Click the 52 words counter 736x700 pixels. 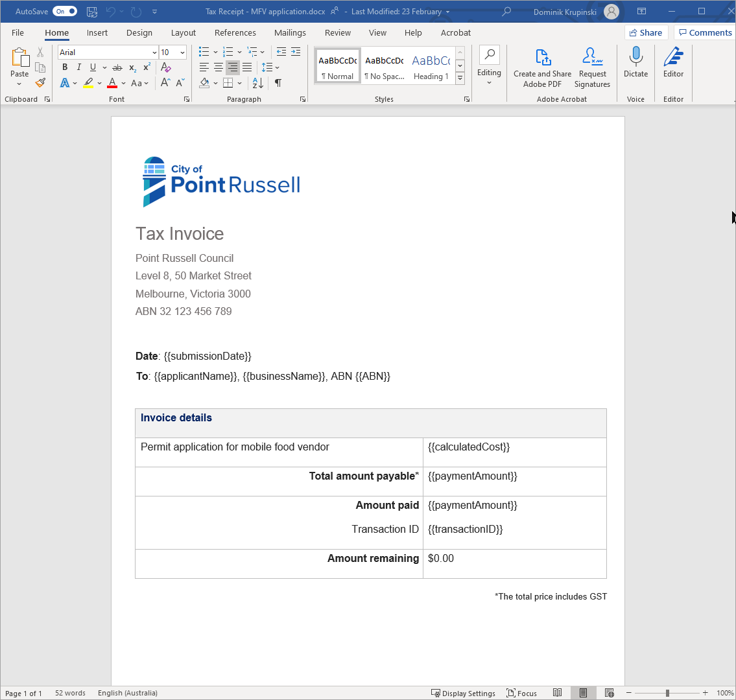pos(70,692)
